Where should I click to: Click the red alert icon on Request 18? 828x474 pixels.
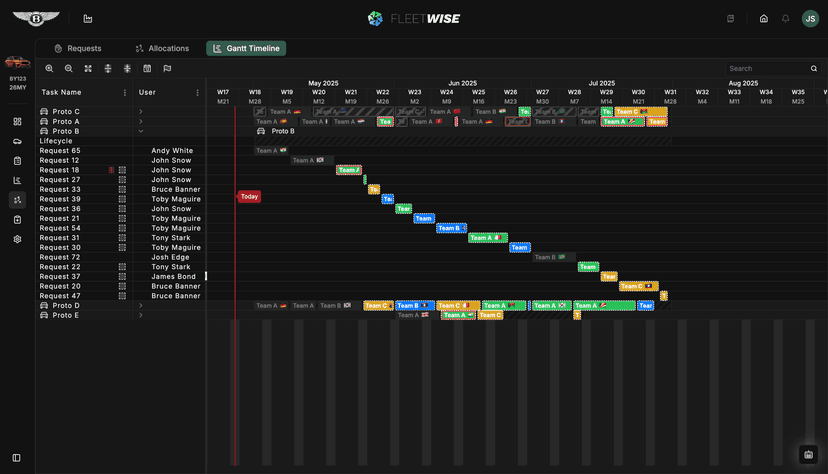(111, 170)
